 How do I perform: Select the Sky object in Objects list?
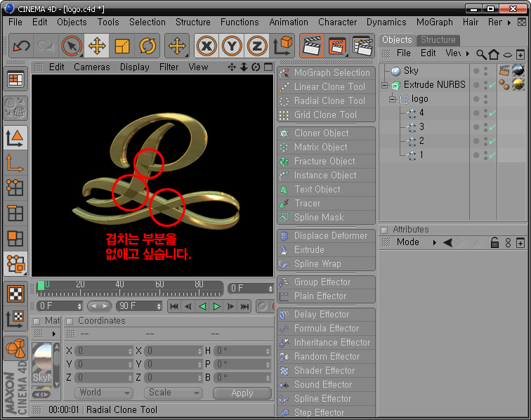click(411, 71)
